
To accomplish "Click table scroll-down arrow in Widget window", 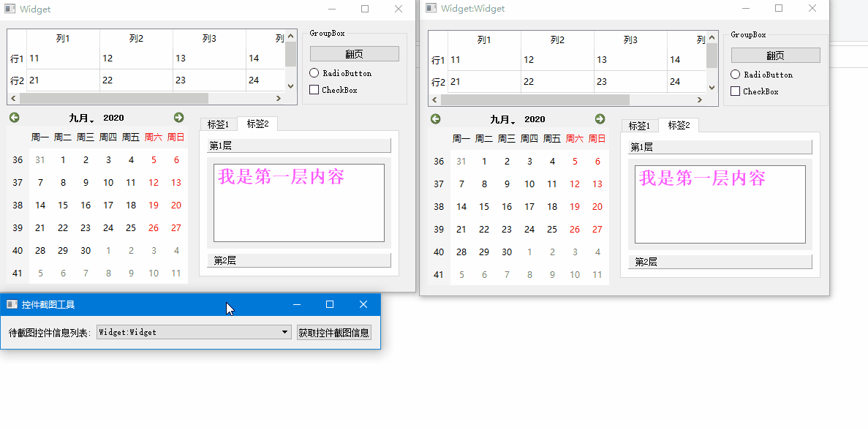I will coord(291,86).
